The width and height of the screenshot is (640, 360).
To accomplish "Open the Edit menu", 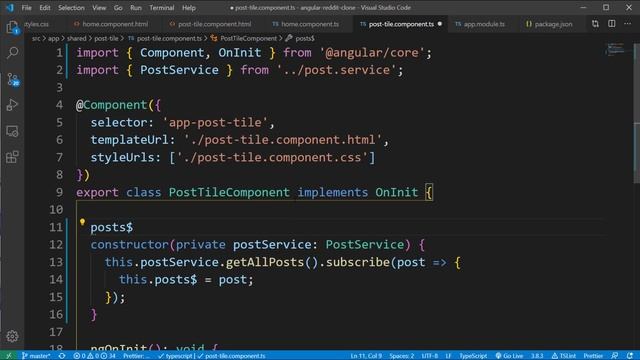I will point(45,8).
